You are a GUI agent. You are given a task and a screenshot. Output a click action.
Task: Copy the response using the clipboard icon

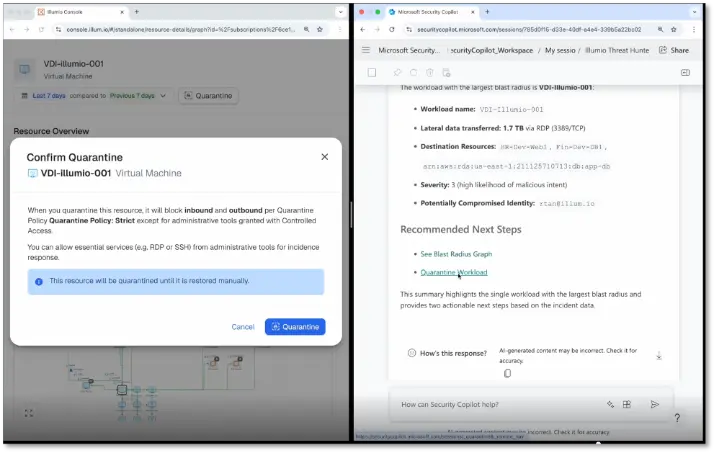[x=507, y=373]
